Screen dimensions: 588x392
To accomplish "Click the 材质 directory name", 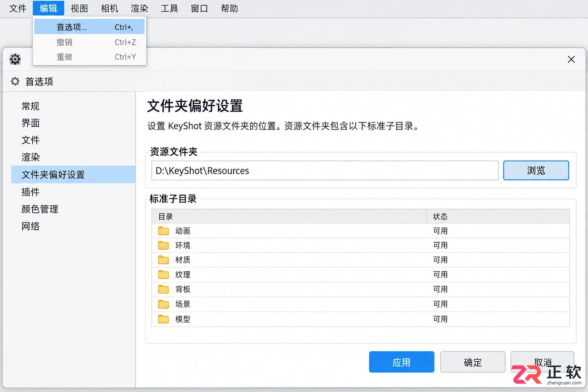I will 183,260.
